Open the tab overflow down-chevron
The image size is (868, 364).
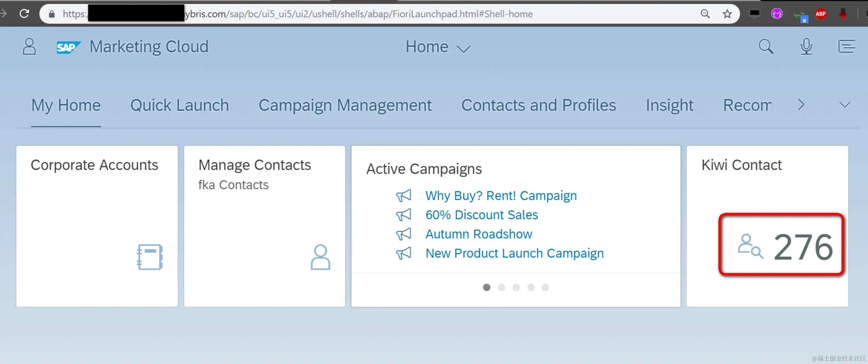[844, 105]
